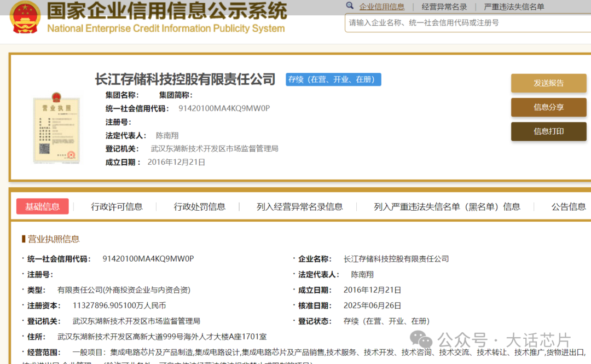Screen dimensions: 591x364
Task: Click the 信息分享 button
Action: (548, 107)
